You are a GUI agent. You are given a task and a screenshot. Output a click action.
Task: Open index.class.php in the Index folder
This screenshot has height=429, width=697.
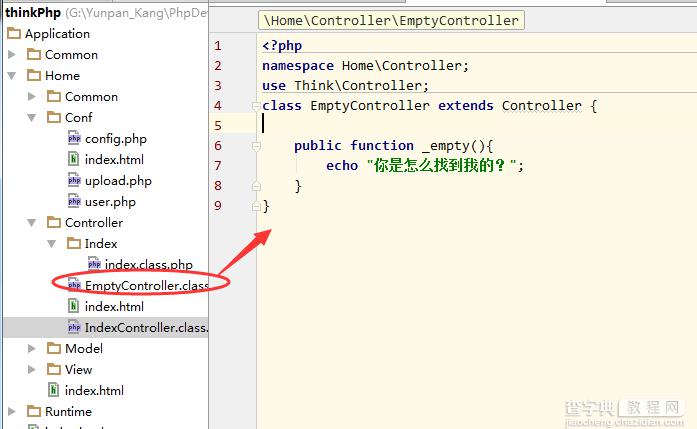coord(149,265)
